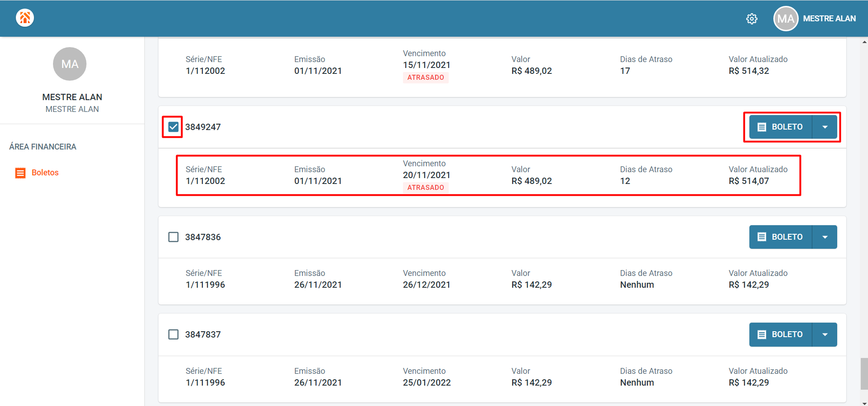Click the boleto icon for invoice 3849247
This screenshot has width=868, height=406.
coord(762,127)
